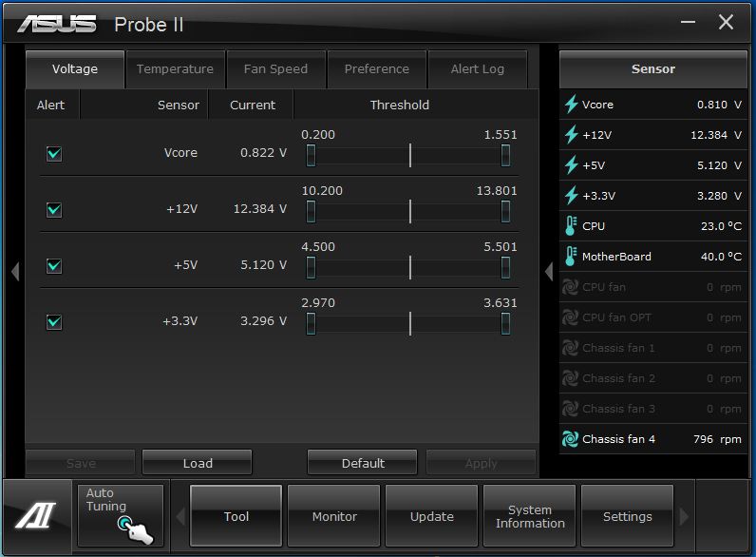Click the Vcore current value 0.822 V

[x=264, y=152]
